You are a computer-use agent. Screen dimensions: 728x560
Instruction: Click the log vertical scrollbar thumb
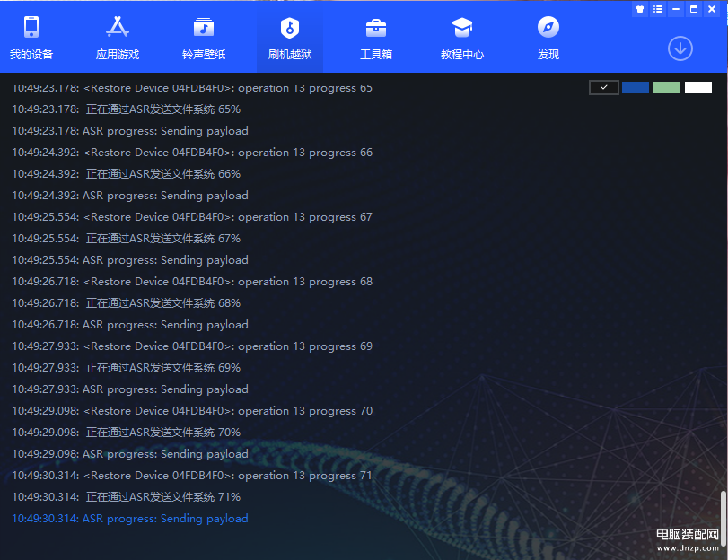(724, 518)
